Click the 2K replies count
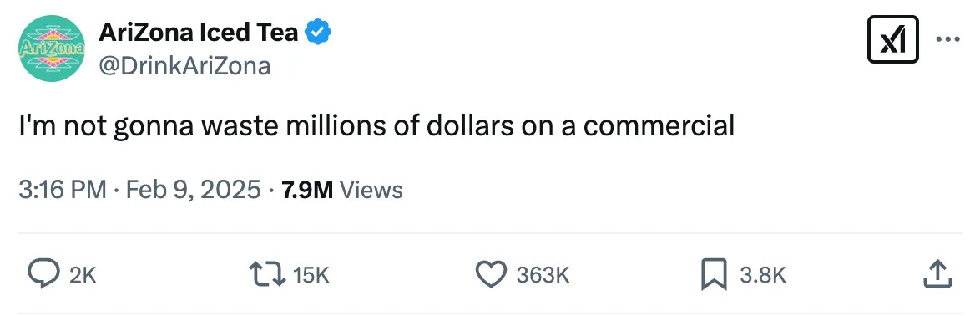The width and height of the screenshot is (980, 316). tap(82, 275)
